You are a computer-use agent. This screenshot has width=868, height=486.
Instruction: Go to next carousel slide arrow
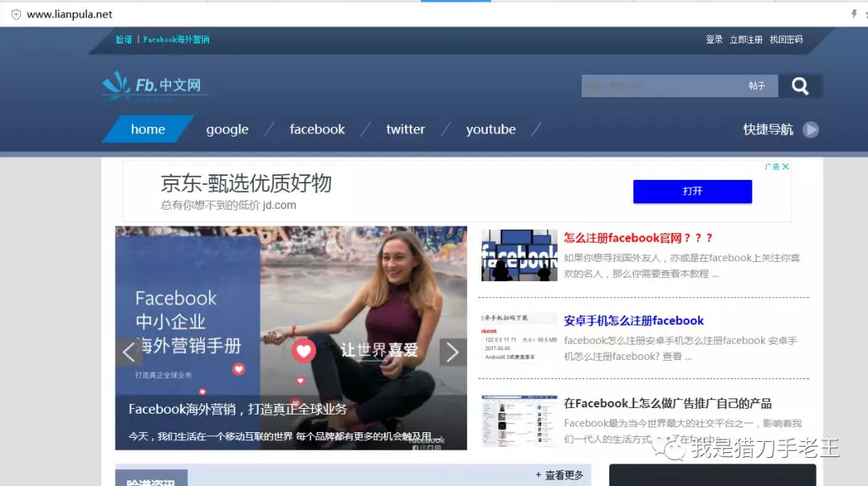(452, 352)
